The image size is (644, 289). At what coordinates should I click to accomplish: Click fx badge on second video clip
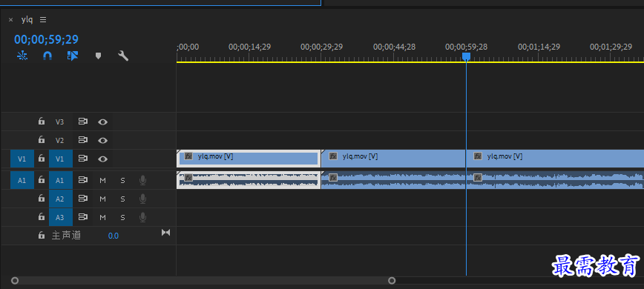coord(333,156)
